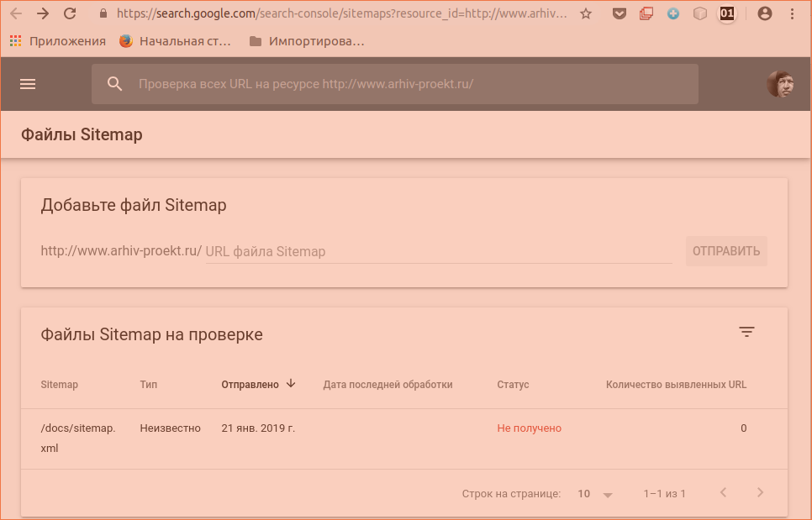This screenshot has height=520, width=812.
Task: Sort by Количество выявленных URL column header
Action: click(676, 385)
